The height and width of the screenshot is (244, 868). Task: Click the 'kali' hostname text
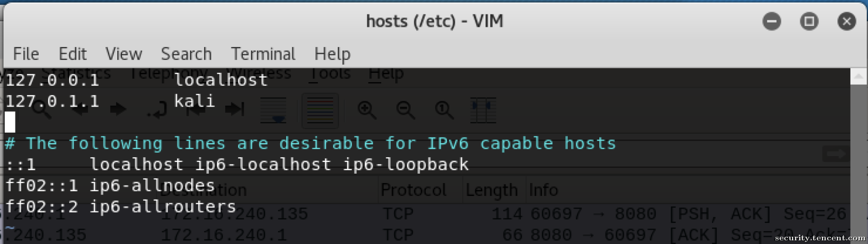pos(194,101)
